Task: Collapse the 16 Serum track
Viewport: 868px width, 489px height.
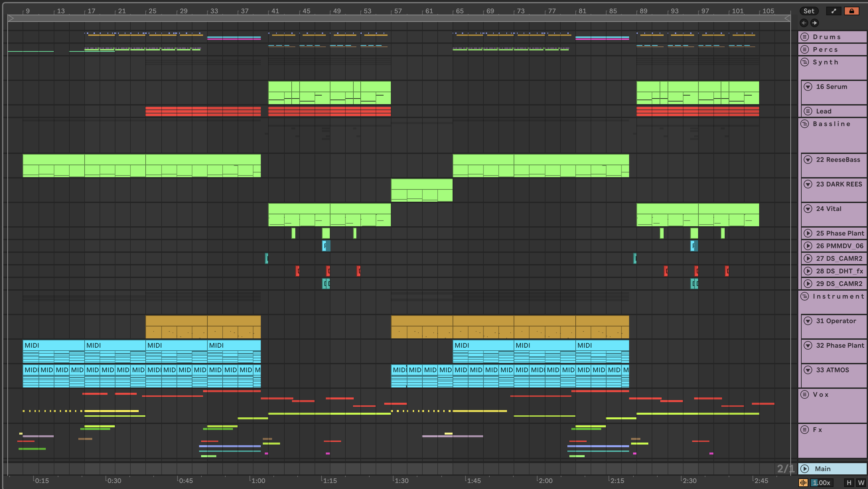Action: pyautogui.click(x=808, y=87)
